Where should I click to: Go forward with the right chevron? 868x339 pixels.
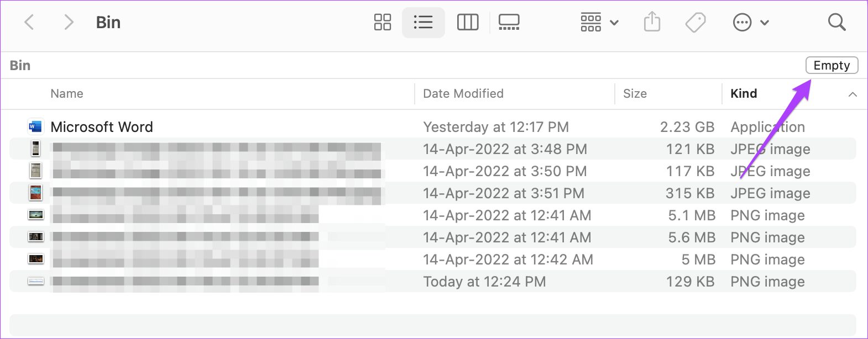click(68, 23)
